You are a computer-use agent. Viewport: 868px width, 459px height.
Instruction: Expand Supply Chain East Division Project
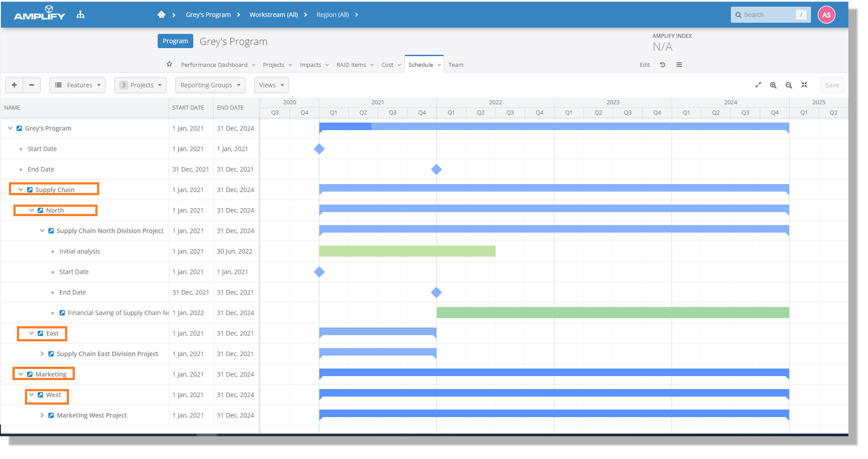(x=42, y=354)
